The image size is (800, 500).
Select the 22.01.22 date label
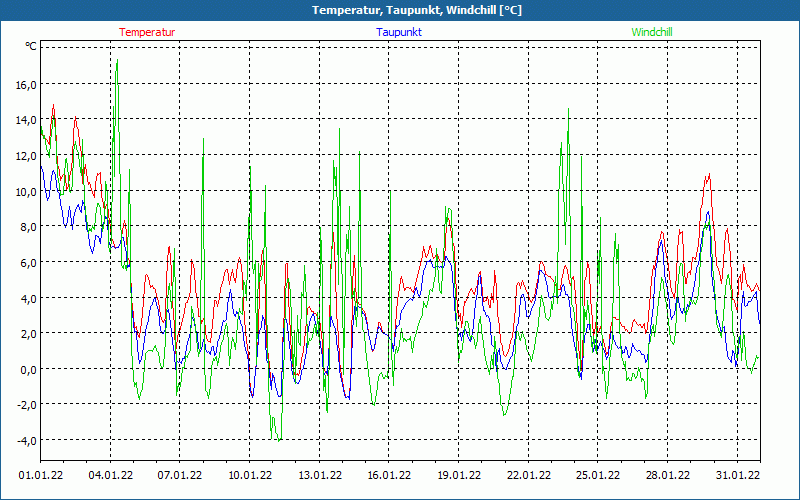[x=528, y=476]
